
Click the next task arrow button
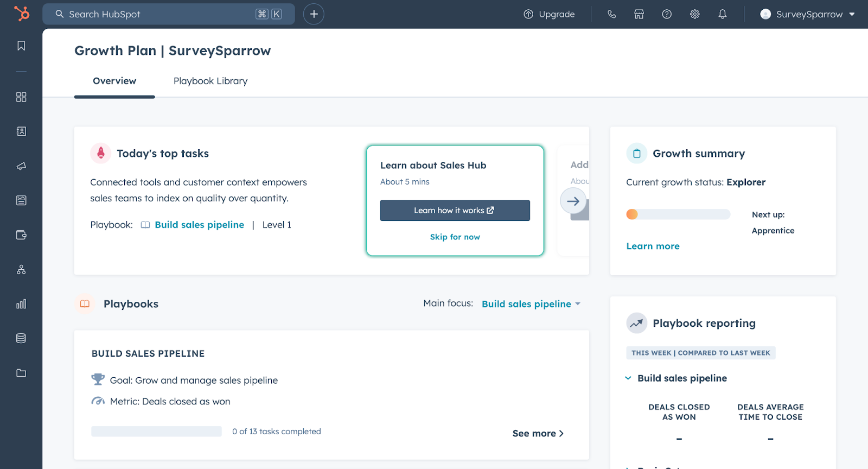pos(573,201)
